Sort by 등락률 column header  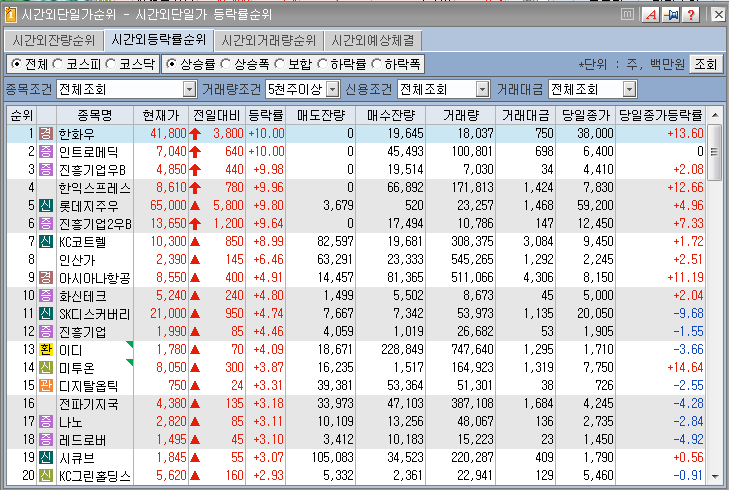[x=265, y=115]
